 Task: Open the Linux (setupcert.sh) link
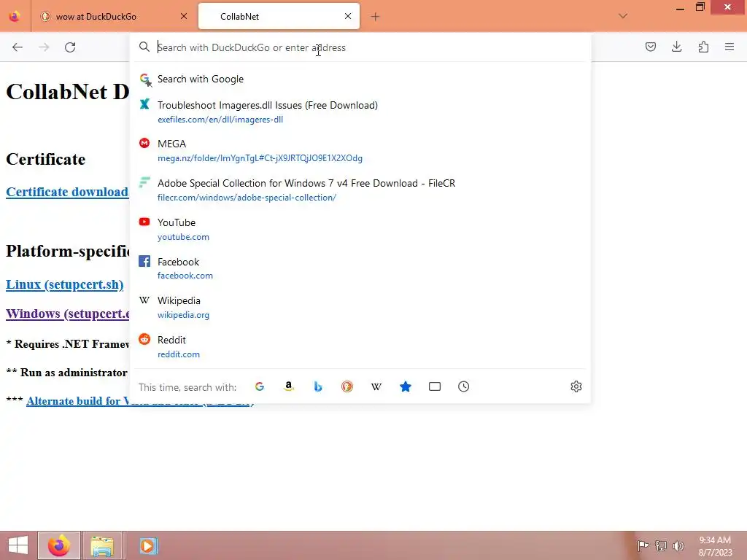click(x=65, y=285)
